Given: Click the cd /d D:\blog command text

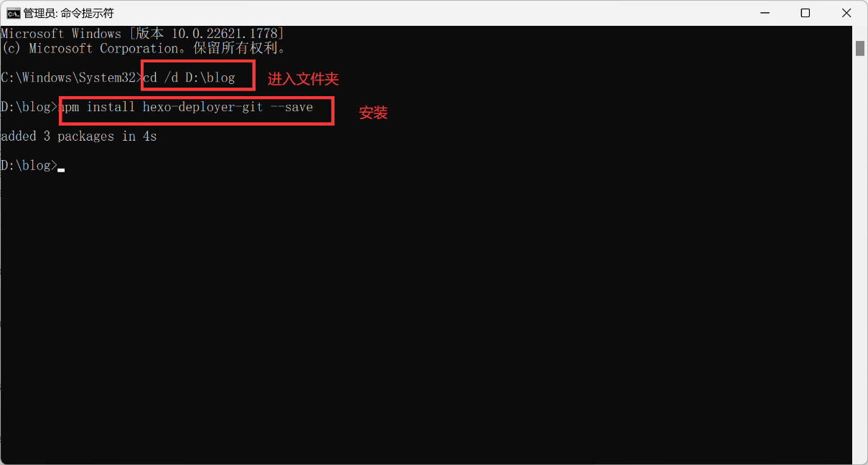Looking at the screenshot, I should (190, 77).
